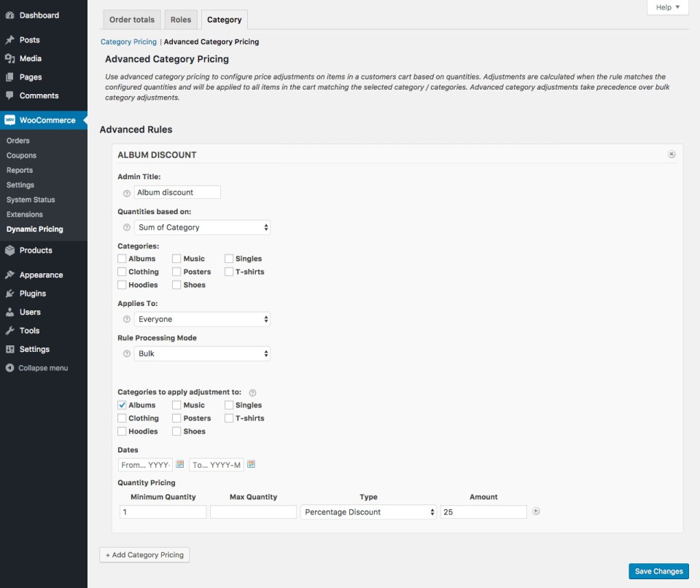The image size is (700, 588).
Task: Remove the Album Discount rule with the X icon
Action: [x=672, y=154]
